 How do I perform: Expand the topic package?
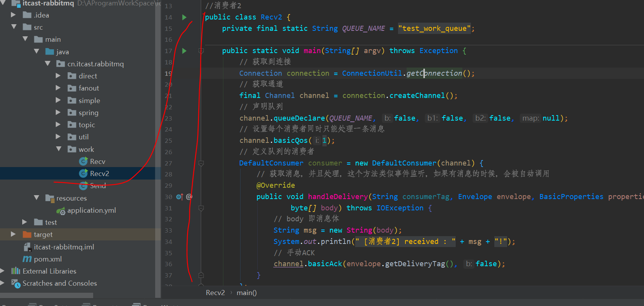(x=58, y=125)
